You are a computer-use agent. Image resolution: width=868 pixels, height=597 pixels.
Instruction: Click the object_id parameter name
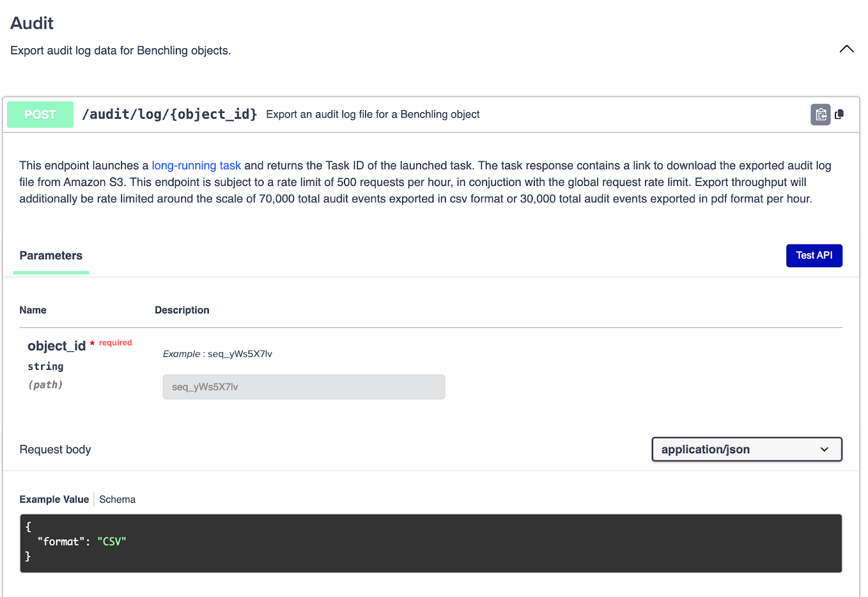coord(56,346)
